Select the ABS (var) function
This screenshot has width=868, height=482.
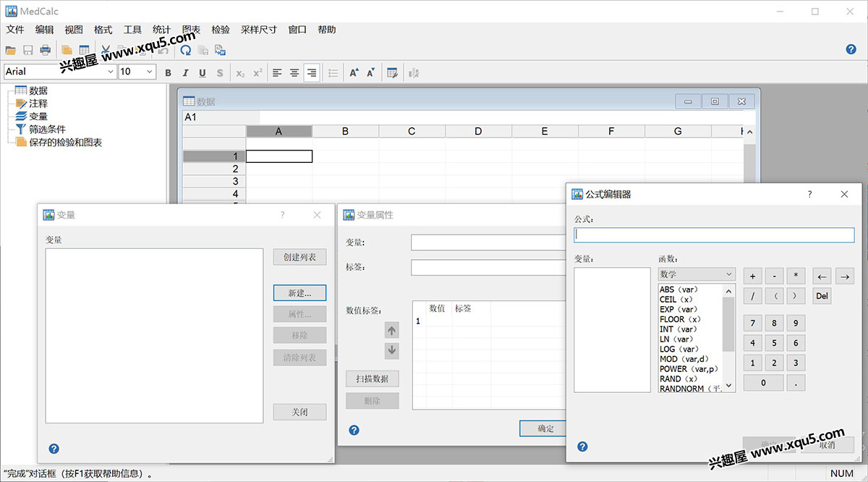678,289
